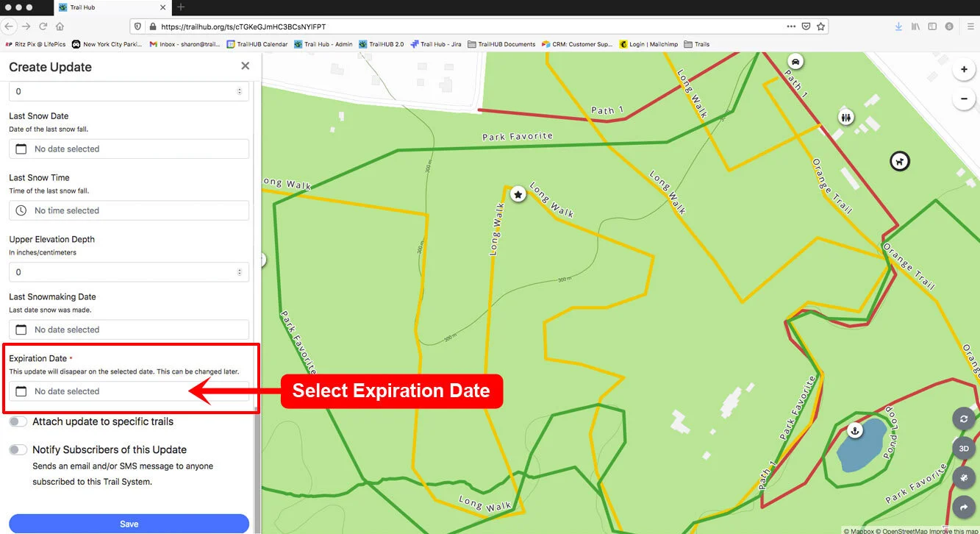Zoom in on the map
Viewport: 980px width, 534px height.
tap(963, 70)
